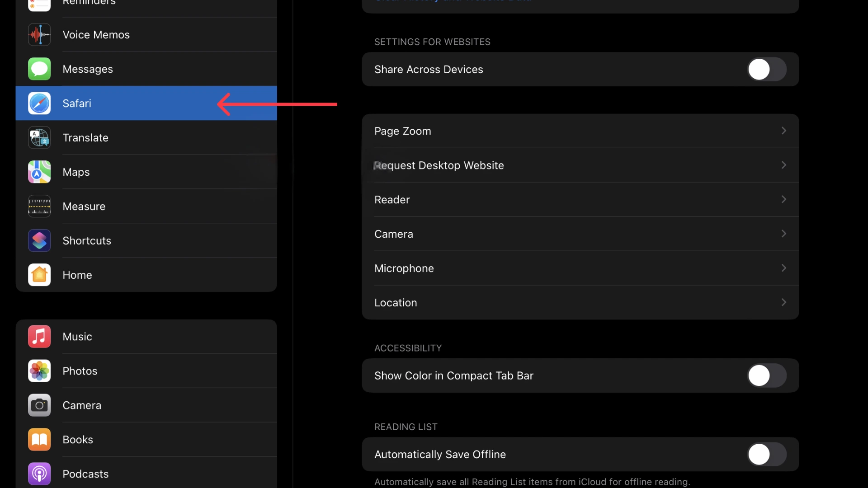This screenshot has height=488, width=868.
Task: Click 'SETTINGS FOR WEBSITES' header
Action: (432, 42)
